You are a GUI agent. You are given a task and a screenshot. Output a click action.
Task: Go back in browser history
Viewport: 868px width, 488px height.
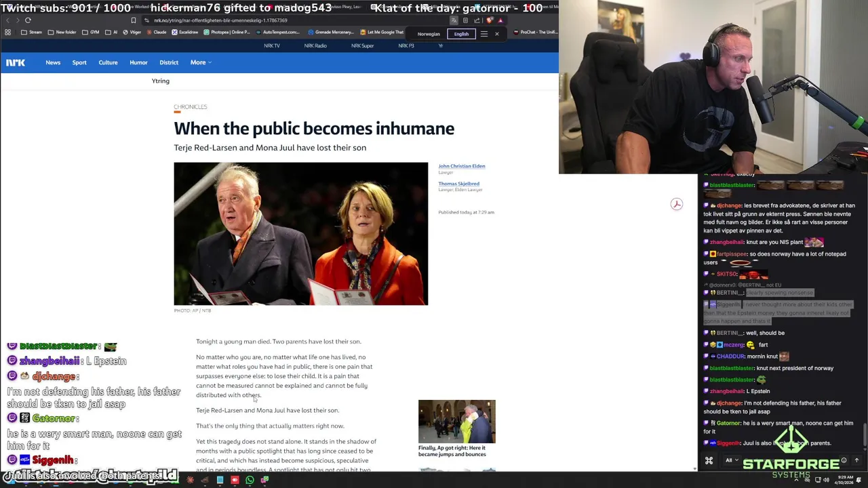coord(7,20)
